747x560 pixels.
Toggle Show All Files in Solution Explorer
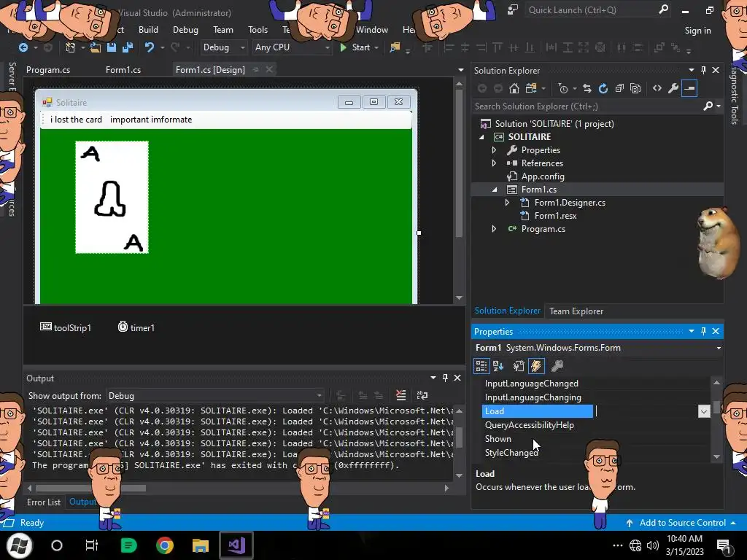(635, 88)
